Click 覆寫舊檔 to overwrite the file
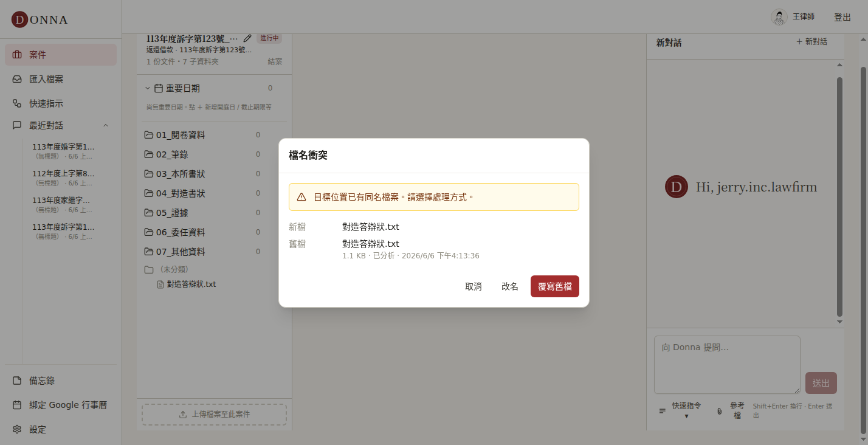The width and height of the screenshot is (868, 445). pos(555,286)
